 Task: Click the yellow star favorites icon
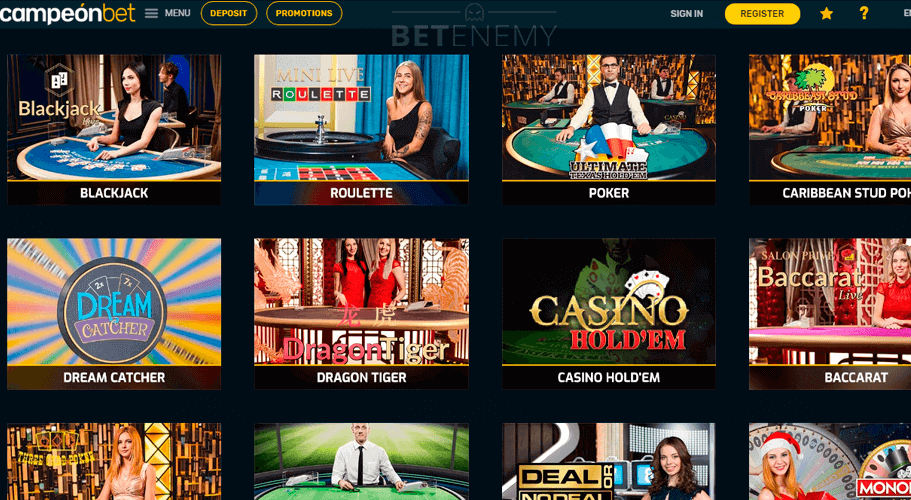[826, 13]
